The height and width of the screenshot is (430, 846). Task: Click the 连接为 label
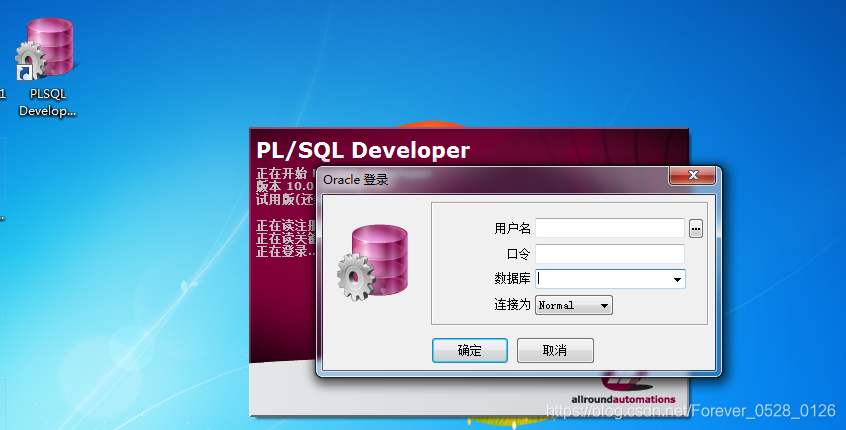(512, 305)
